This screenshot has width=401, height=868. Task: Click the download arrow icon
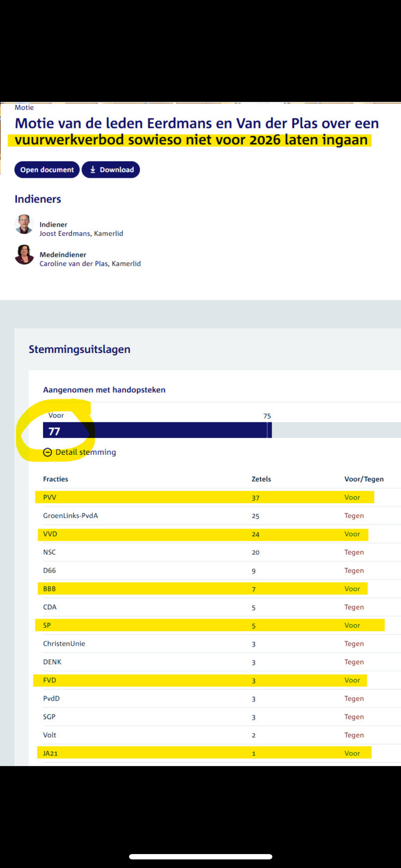point(93,170)
